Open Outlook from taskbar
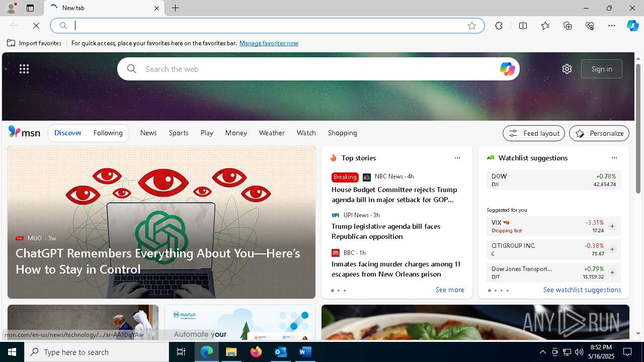This screenshot has height=362, width=644. [x=280, y=352]
